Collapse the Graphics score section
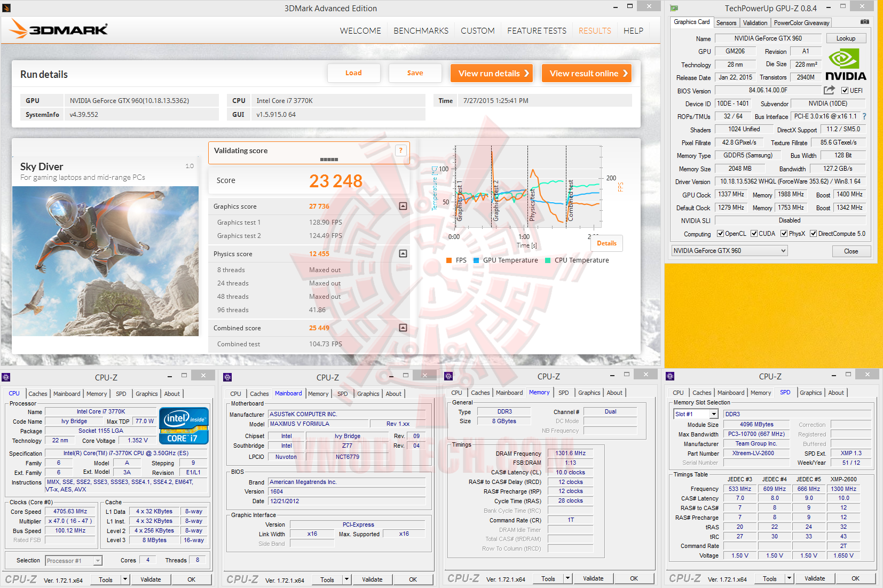 point(403,206)
